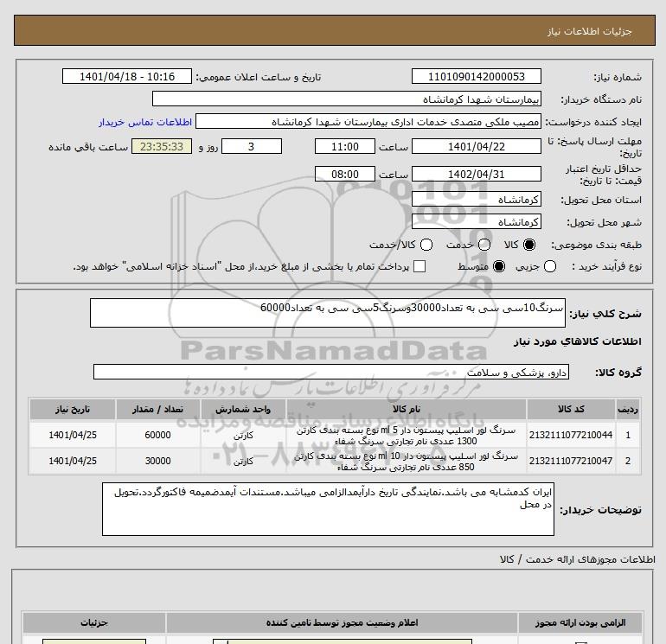Viewport: 666px width, 644px height.
Task: Select the کالا/خدمت radio button
Action: (x=426, y=245)
